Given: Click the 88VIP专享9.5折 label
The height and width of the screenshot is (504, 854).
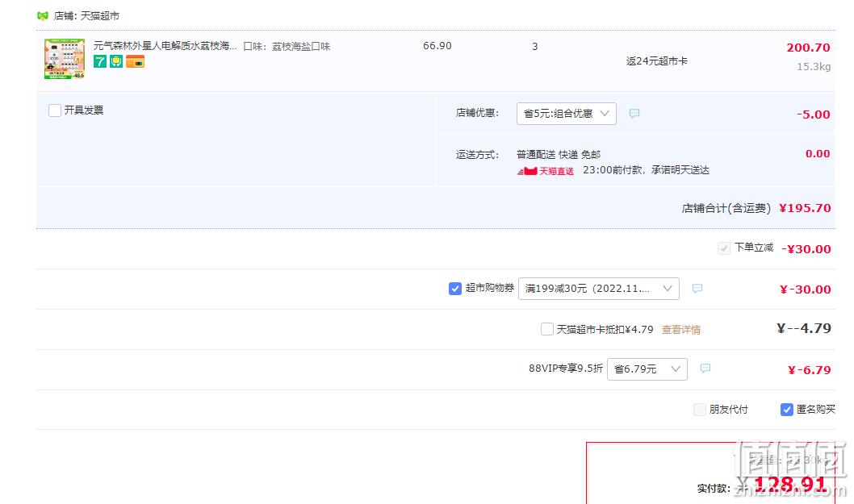Looking at the screenshot, I should point(565,369).
